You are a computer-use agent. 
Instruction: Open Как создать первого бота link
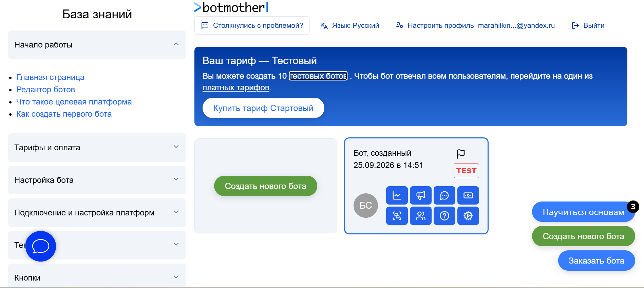pos(64,114)
